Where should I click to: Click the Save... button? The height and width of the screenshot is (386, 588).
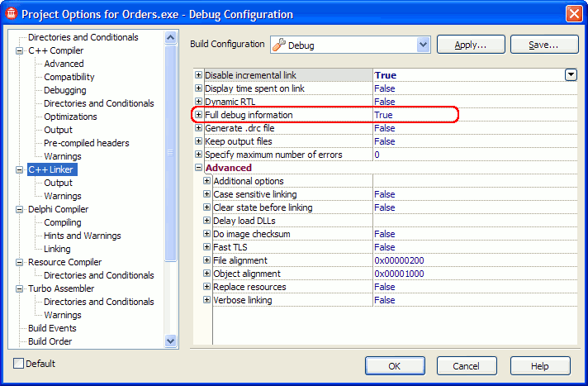coord(543,45)
